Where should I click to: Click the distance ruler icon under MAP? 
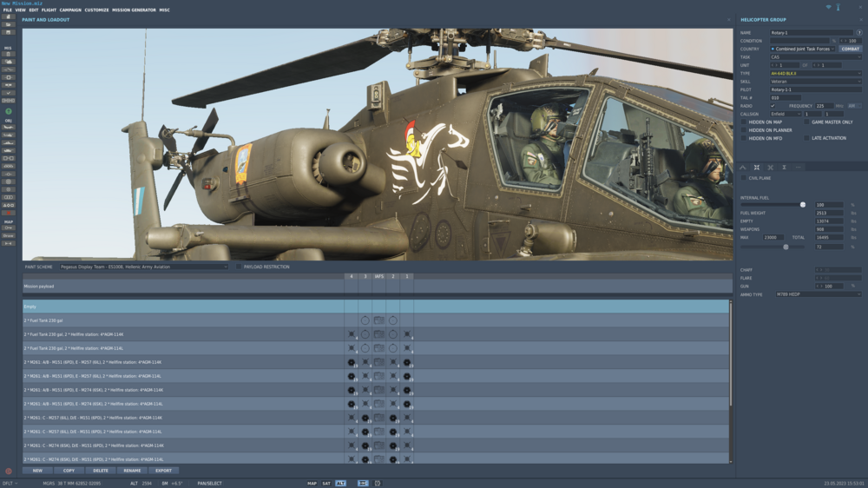click(9, 244)
